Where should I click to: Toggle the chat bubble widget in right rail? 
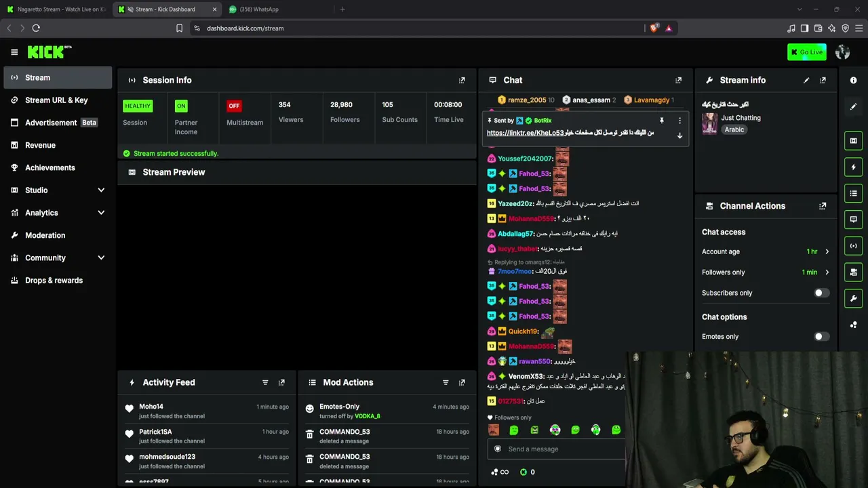pyautogui.click(x=854, y=220)
